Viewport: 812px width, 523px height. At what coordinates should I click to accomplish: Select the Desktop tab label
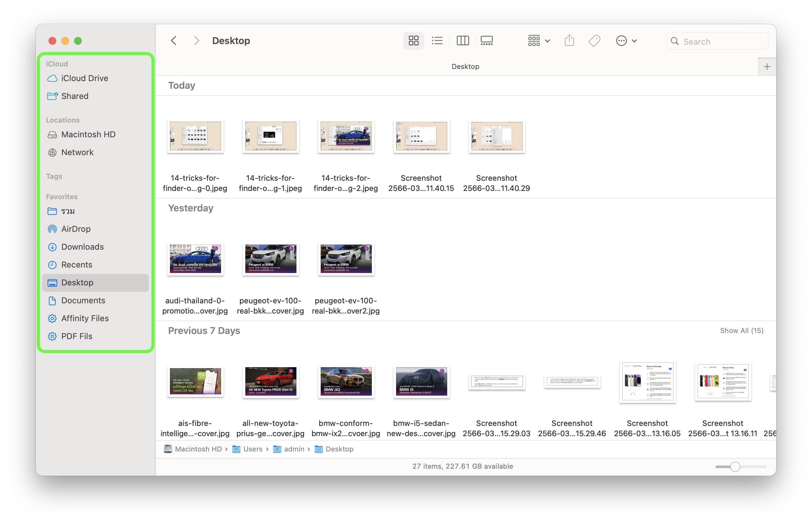pyautogui.click(x=465, y=66)
